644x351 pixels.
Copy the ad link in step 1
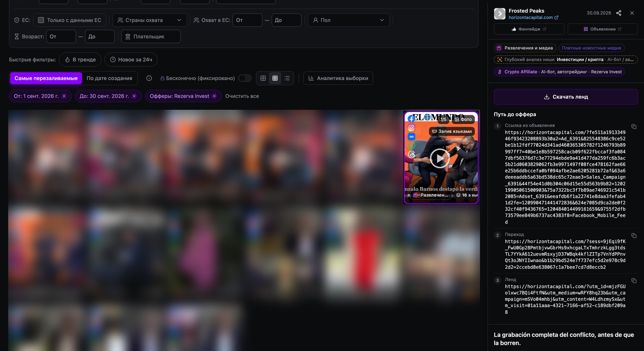pos(634,126)
